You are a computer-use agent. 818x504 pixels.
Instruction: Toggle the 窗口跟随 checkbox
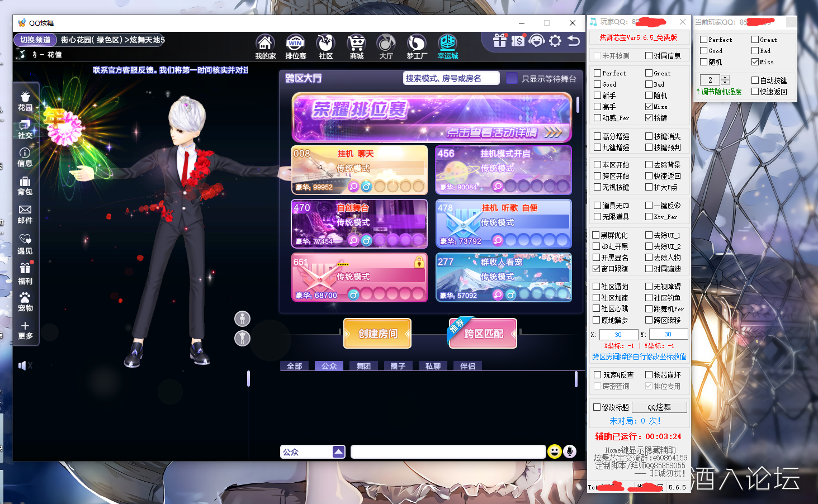(597, 269)
